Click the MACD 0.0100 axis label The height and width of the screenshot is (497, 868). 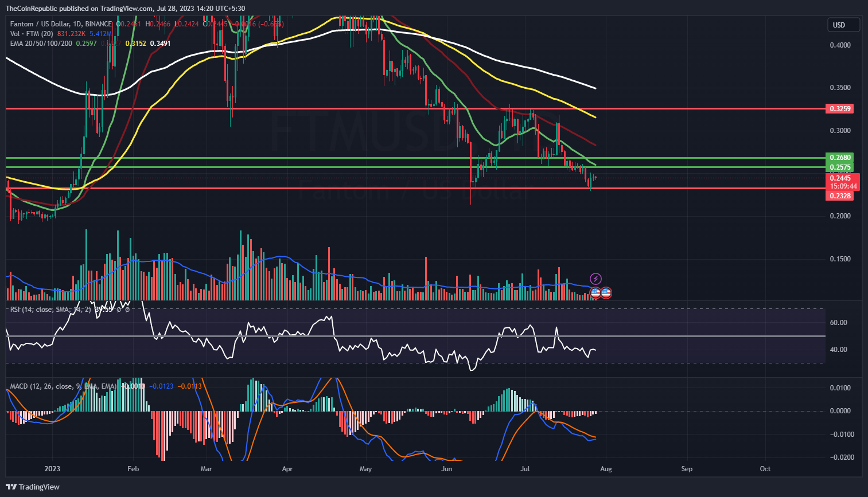coord(840,388)
